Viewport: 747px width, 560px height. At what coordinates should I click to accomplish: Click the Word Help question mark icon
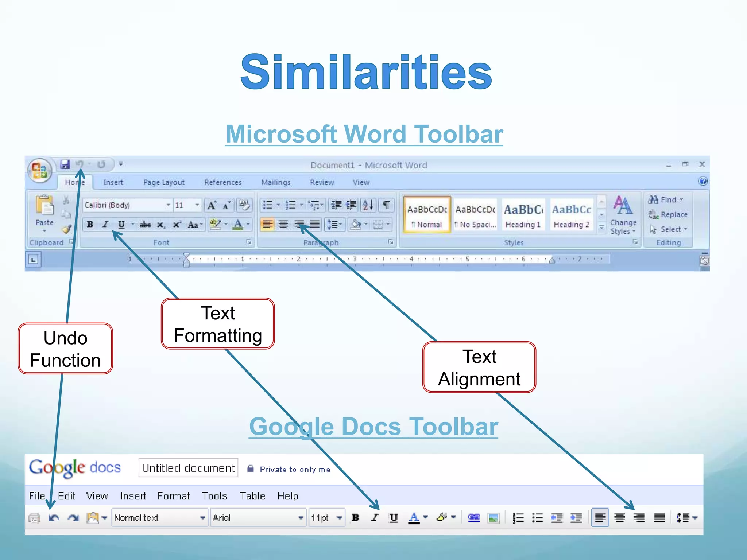703,181
